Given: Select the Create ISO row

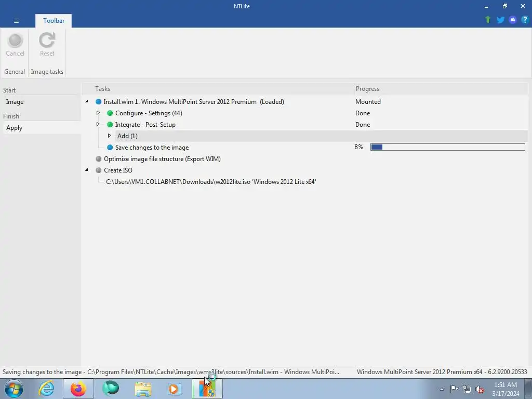Looking at the screenshot, I should pyautogui.click(x=118, y=170).
